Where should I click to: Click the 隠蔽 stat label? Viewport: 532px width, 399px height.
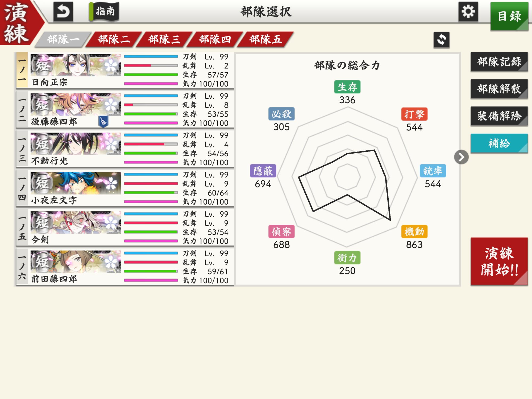[x=263, y=171]
